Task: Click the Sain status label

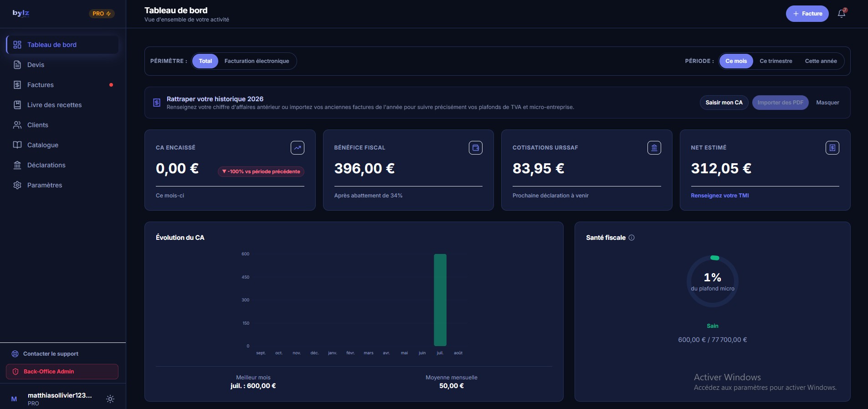Action: coord(713,326)
